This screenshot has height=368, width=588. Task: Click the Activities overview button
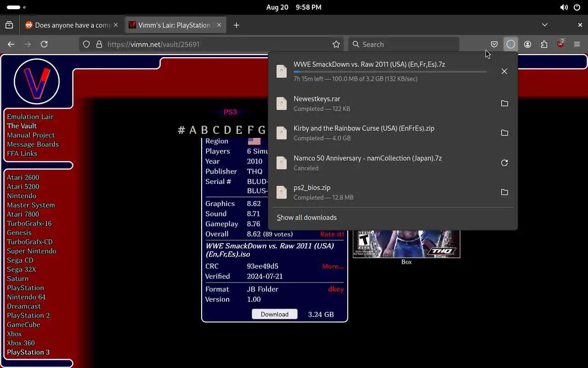point(16,7)
